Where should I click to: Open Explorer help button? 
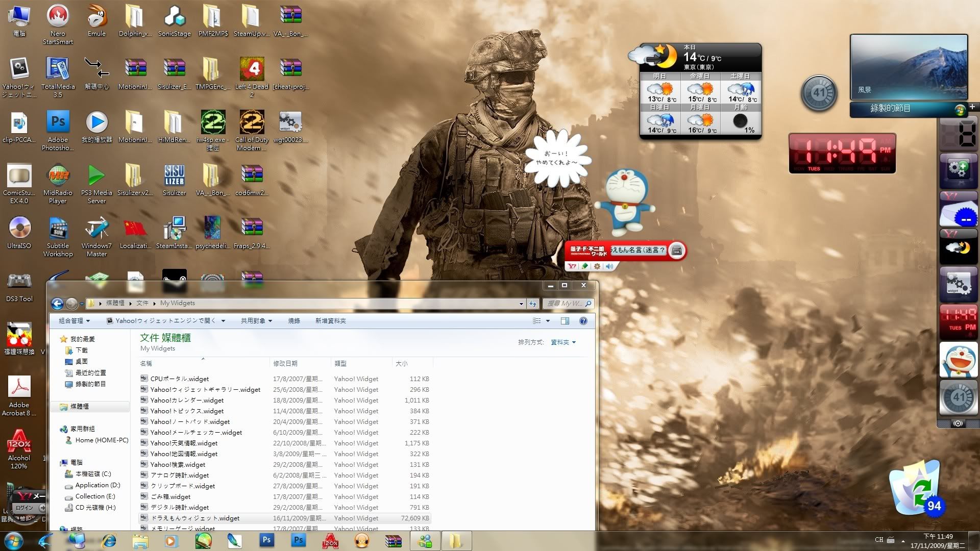point(583,321)
